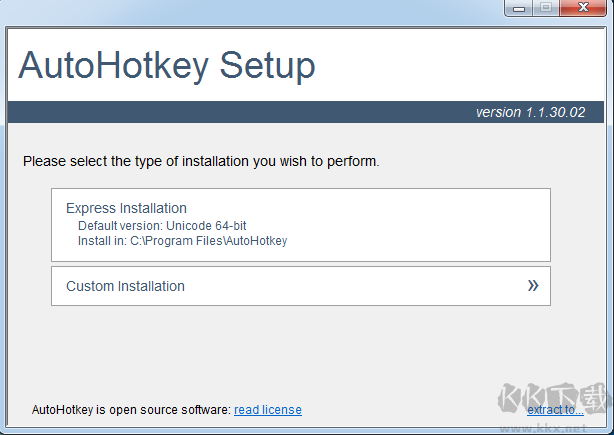The height and width of the screenshot is (435, 614).
Task: Choose the Express Installation option
Action: [x=300, y=224]
